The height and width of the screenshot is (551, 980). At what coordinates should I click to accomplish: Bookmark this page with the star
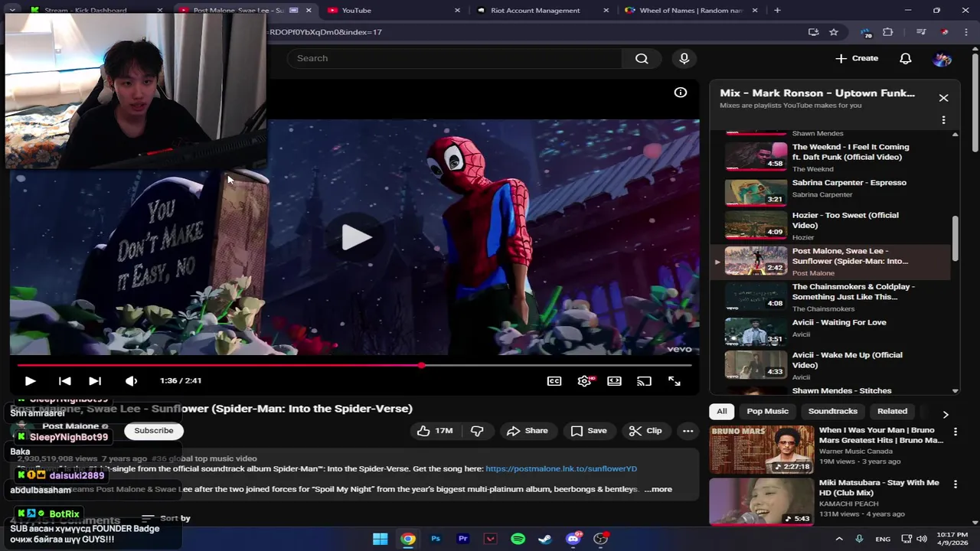point(834,32)
